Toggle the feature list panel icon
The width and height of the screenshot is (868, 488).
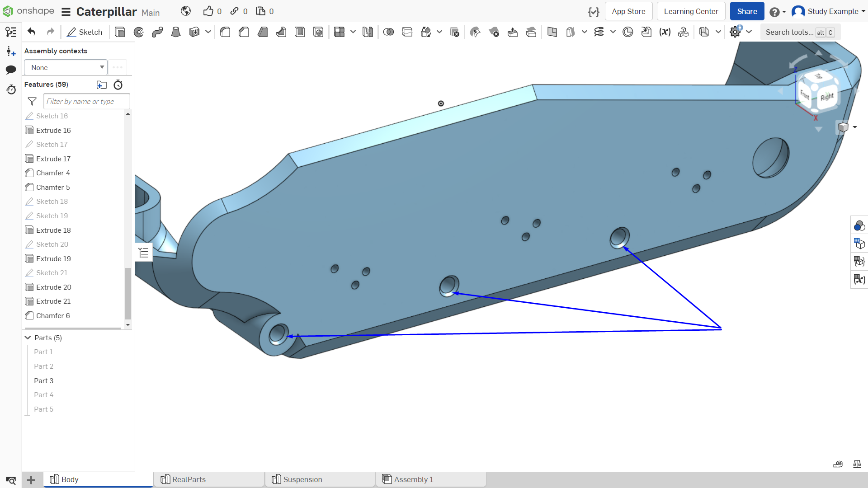tap(11, 32)
